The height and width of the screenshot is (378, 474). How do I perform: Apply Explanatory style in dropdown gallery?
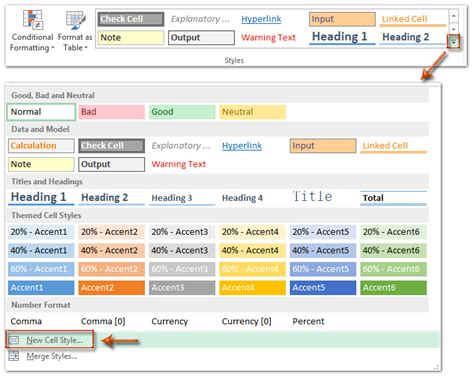click(x=182, y=146)
